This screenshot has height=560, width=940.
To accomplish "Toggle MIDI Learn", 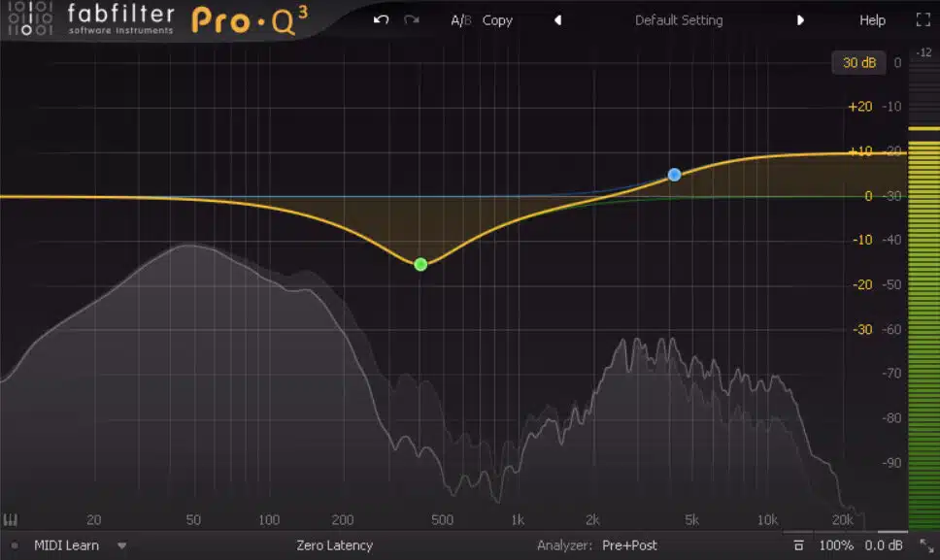I will pyautogui.click(x=67, y=545).
